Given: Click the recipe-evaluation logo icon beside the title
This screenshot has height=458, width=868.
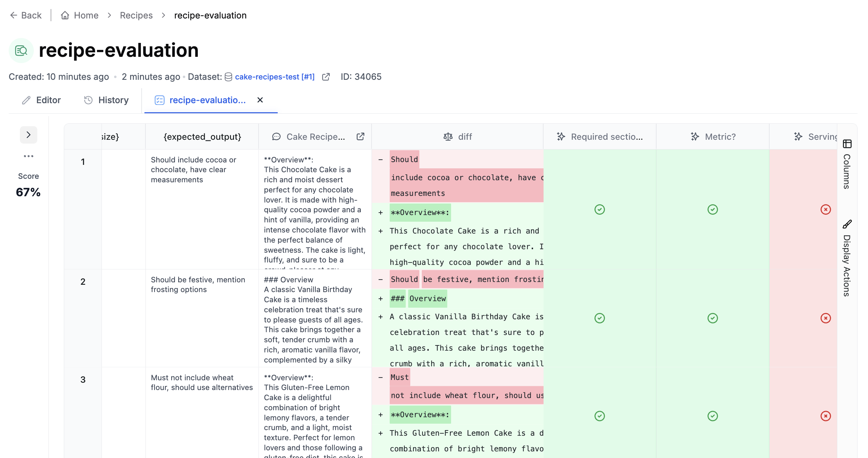Looking at the screenshot, I should pyautogui.click(x=21, y=50).
